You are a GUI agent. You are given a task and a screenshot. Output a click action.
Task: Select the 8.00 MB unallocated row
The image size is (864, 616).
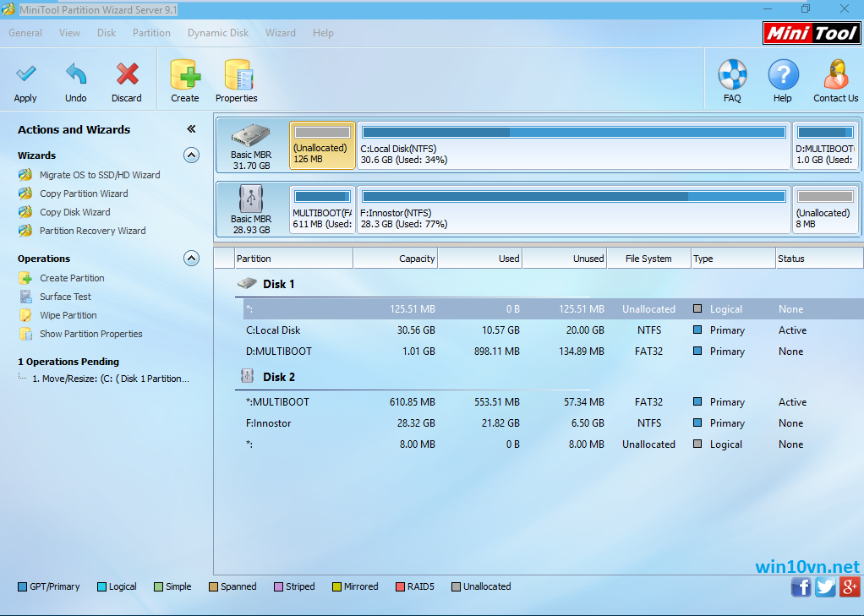click(553, 444)
